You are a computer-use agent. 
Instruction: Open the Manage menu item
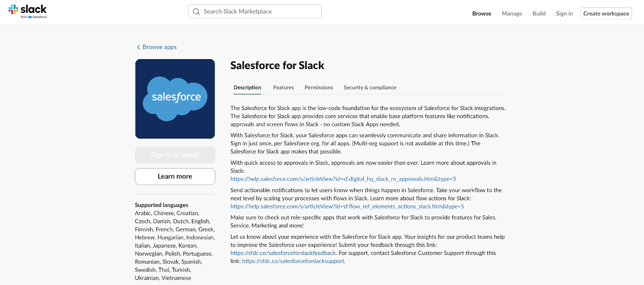(x=512, y=13)
